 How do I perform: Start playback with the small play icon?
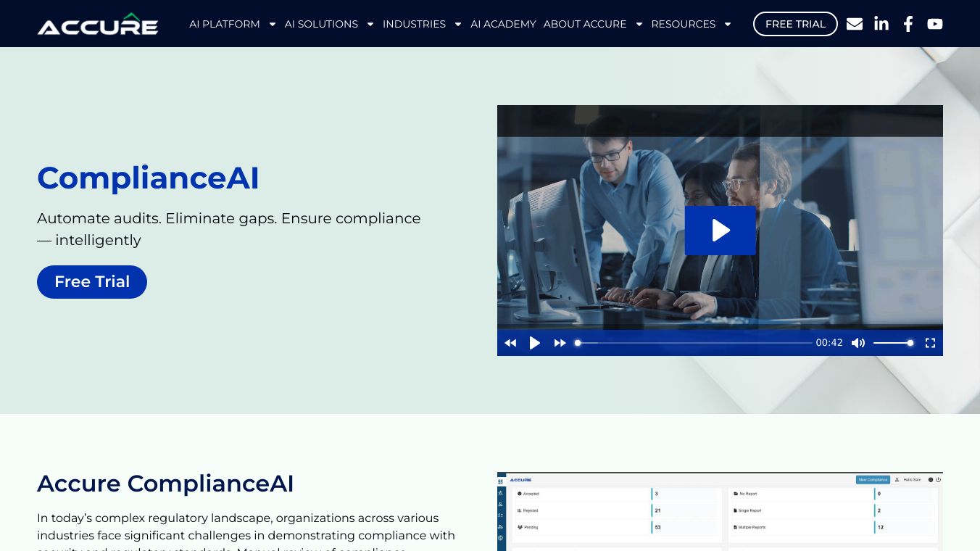pyautogui.click(x=535, y=343)
